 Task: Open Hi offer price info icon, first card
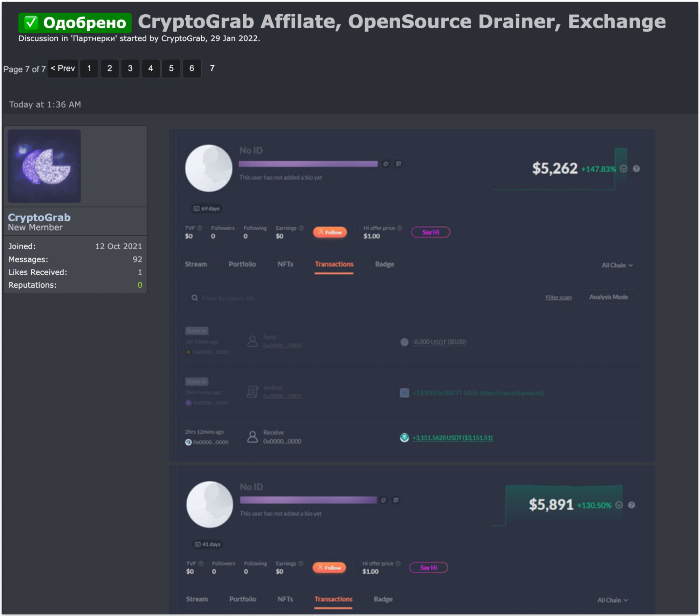pyautogui.click(x=399, y=228)
